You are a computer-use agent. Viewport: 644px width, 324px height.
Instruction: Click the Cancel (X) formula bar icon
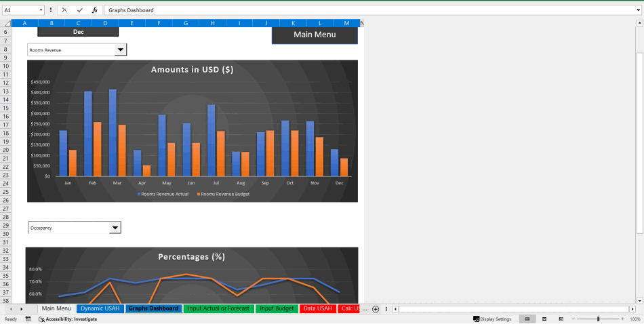64,10
